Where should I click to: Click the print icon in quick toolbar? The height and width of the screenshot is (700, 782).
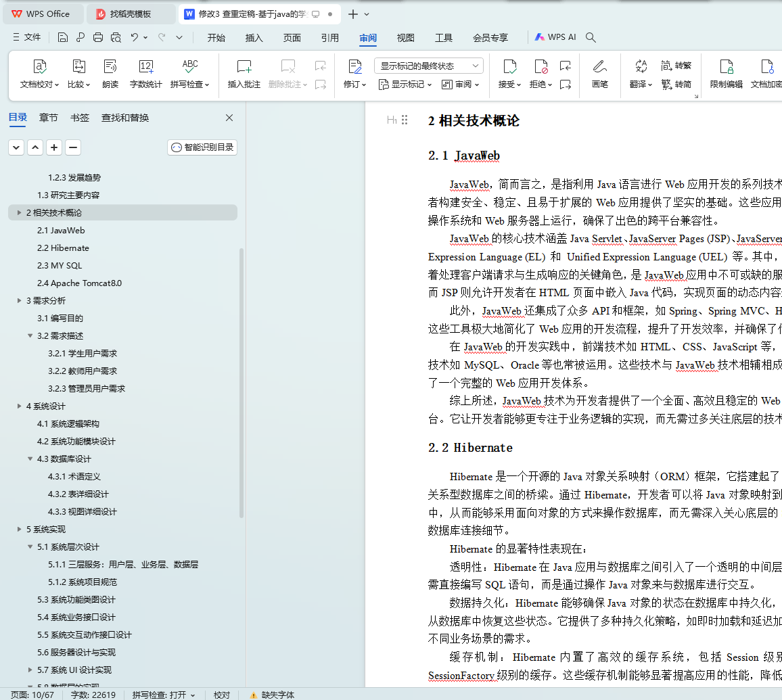[98, 37]
